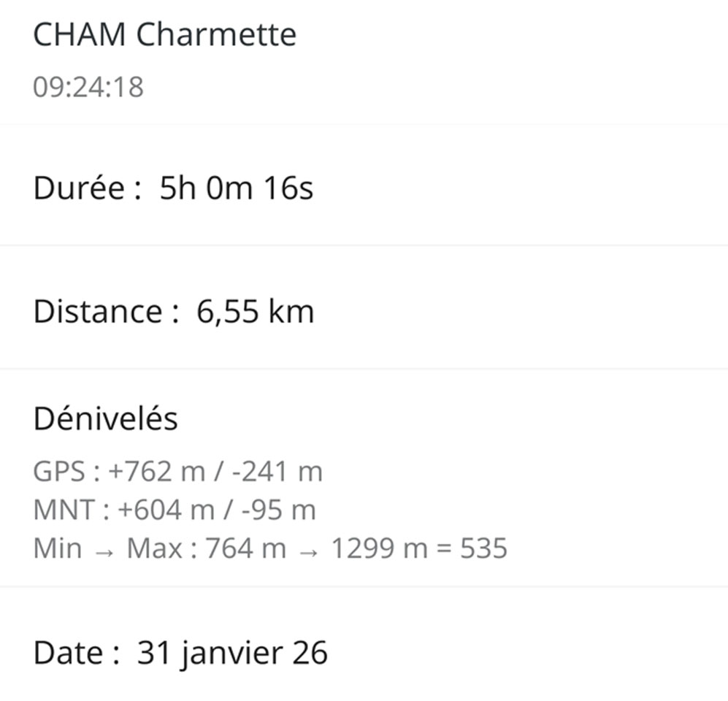Open the Dénivelés heading

point(105,419)
